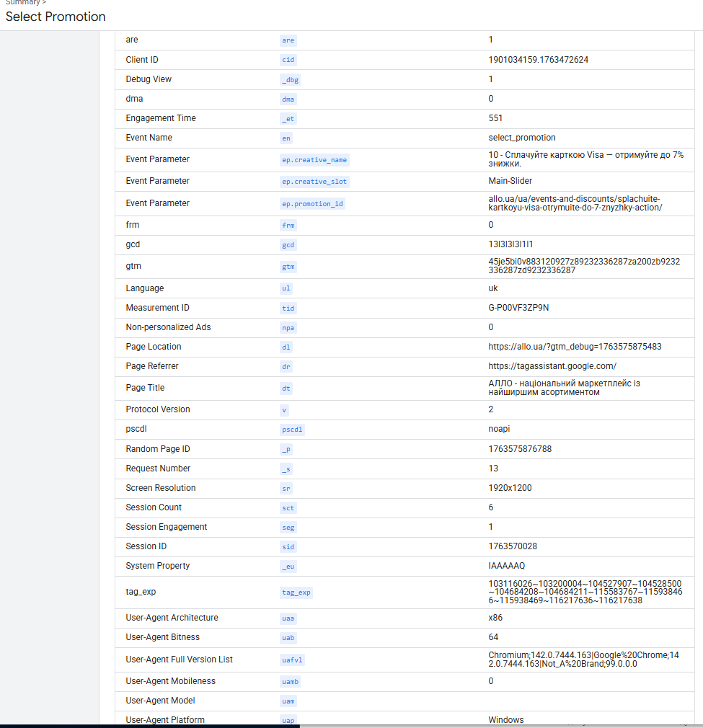
Task: Click the Summary breadcrumb link
Action: [23, 2]
